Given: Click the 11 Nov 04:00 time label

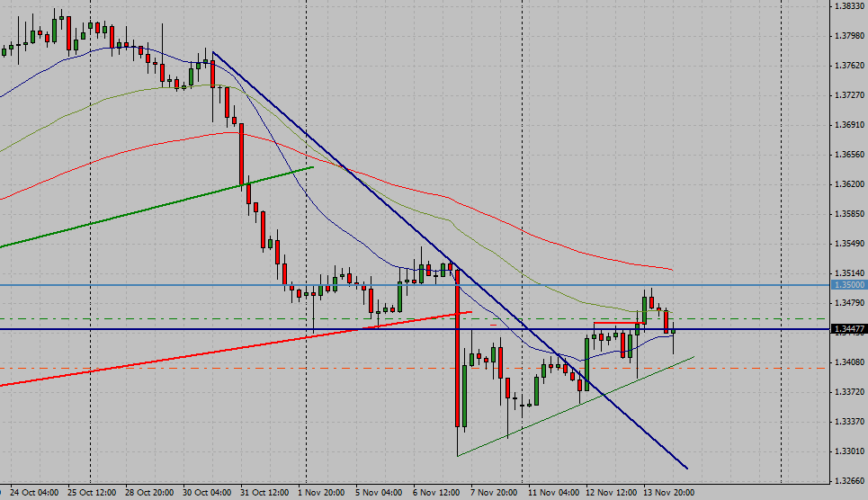Looking at the screenshot, I should click(553, 492).
